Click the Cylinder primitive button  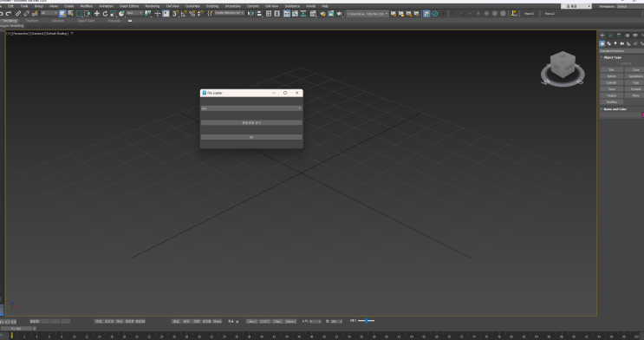(612, 82)
